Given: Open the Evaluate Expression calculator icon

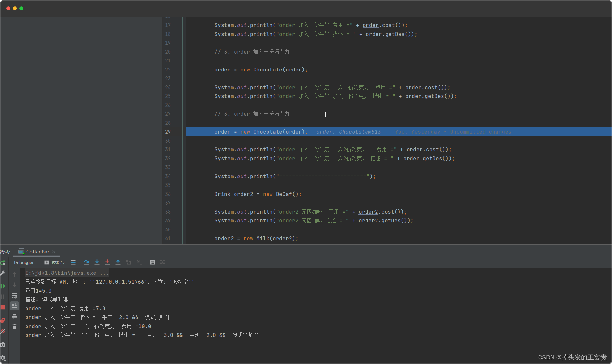Looking at the screenshot, I should tap(152, 262).
